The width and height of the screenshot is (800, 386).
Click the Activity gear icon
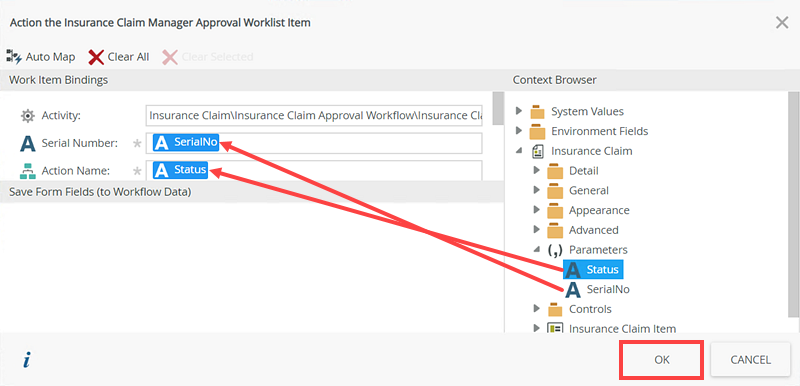click(x=28, y=116)
